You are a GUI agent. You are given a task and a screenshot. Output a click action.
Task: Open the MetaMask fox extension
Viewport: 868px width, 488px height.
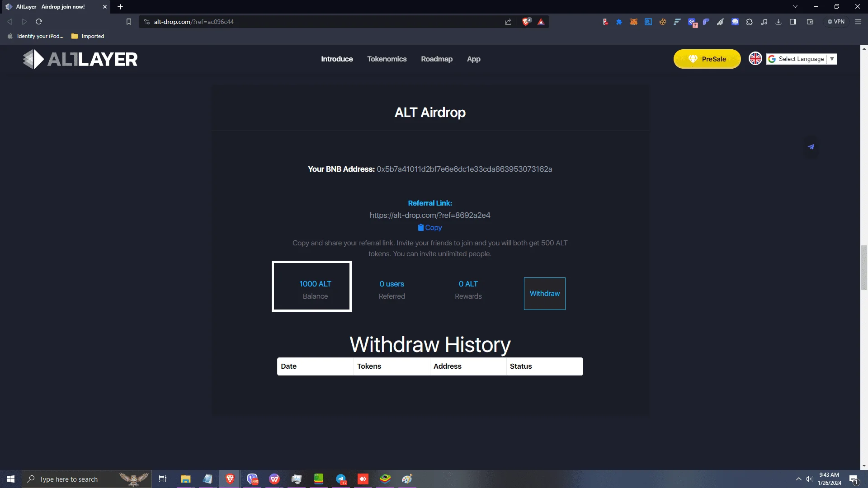[x=634, y=22]
